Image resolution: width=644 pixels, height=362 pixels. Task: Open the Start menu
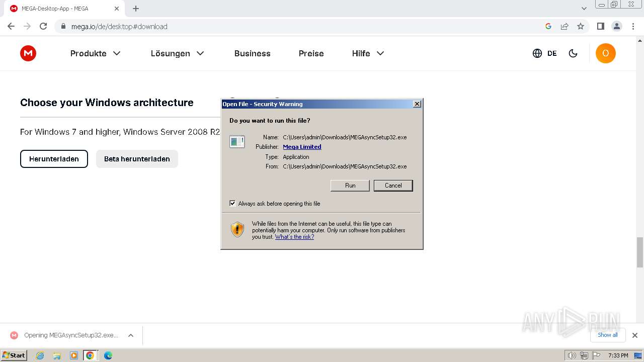pos(14,355)
